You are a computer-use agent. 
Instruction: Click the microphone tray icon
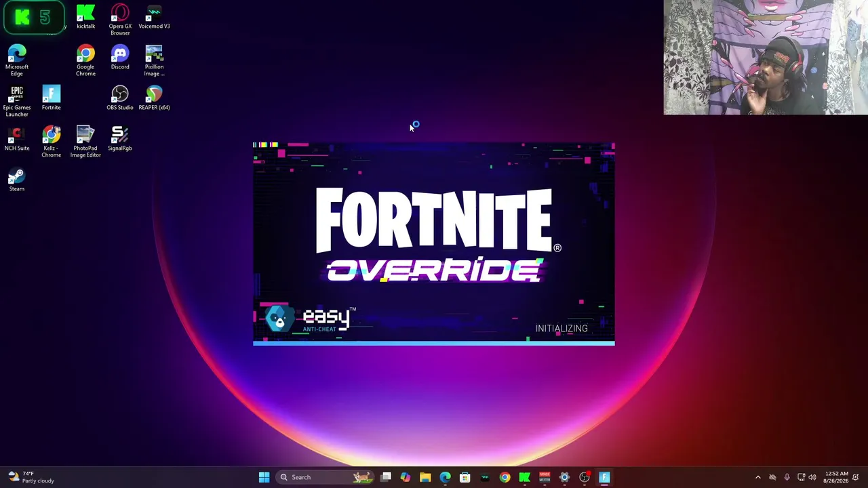pos(787,477)
